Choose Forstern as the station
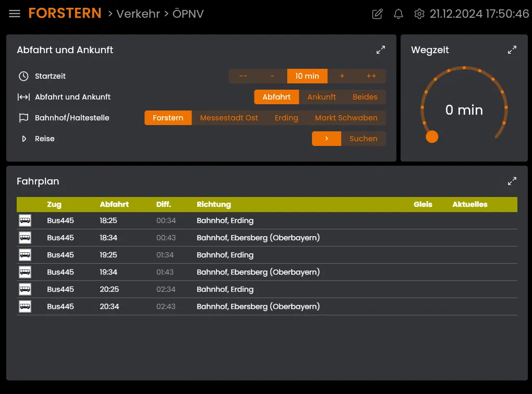 [168, 118]
